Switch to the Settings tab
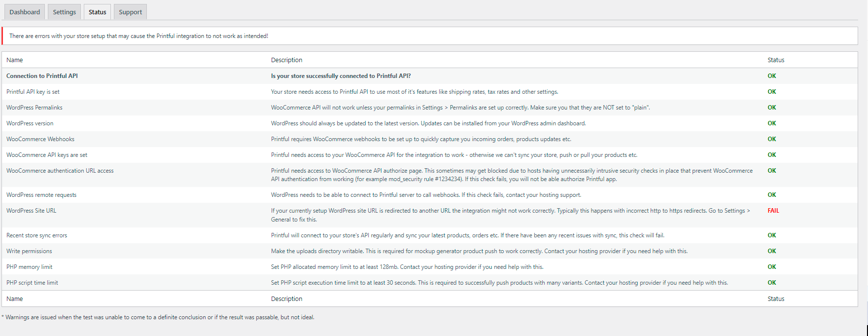 click(65, 12)
